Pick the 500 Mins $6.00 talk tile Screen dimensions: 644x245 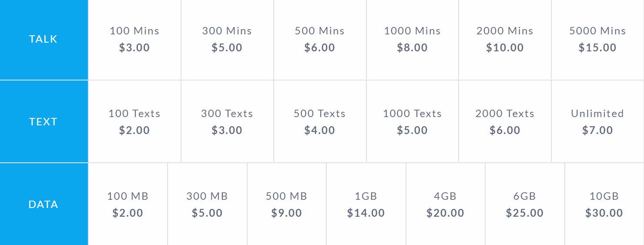point(320,40)
